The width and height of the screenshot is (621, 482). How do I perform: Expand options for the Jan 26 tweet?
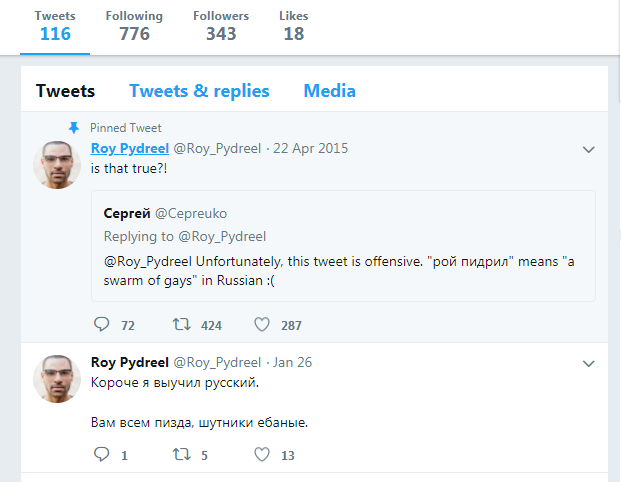(x=589, y=364)
